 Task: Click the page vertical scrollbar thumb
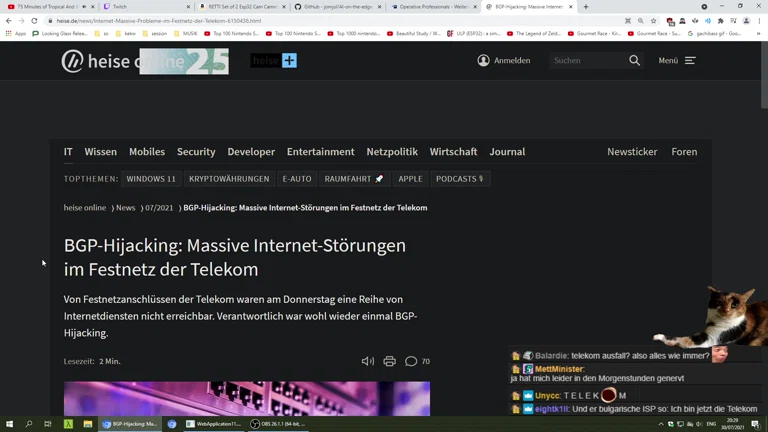click(764, 75)
